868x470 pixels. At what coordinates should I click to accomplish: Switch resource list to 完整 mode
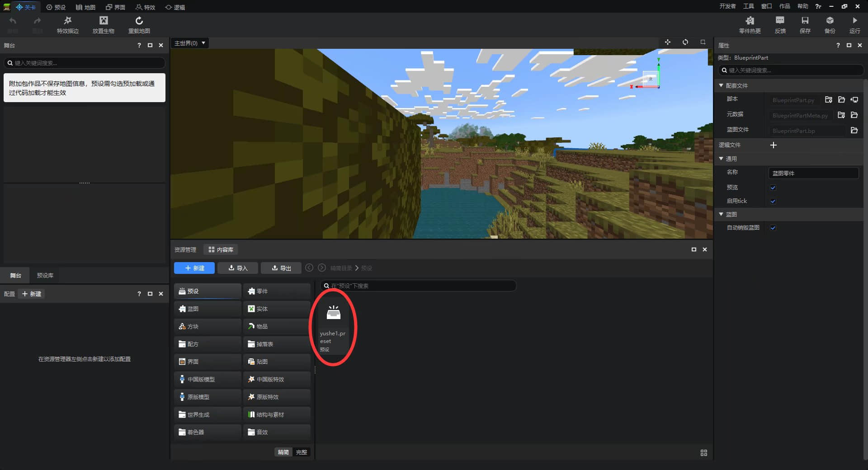[302, 452]
